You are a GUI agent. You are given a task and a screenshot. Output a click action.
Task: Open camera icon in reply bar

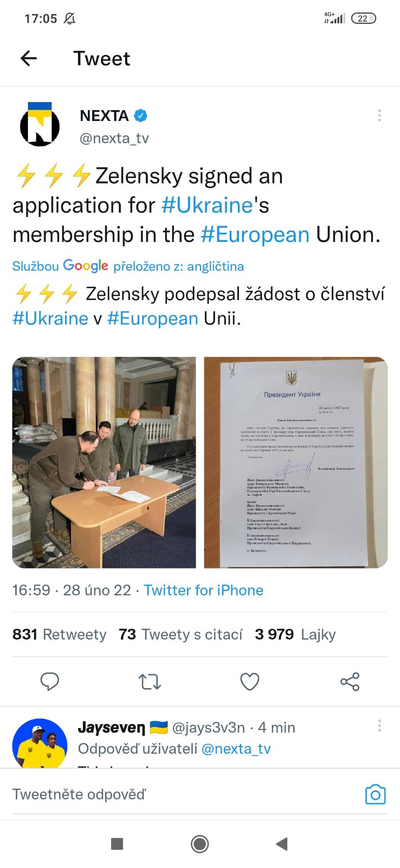pyautogui.click(x=375, y=795)
